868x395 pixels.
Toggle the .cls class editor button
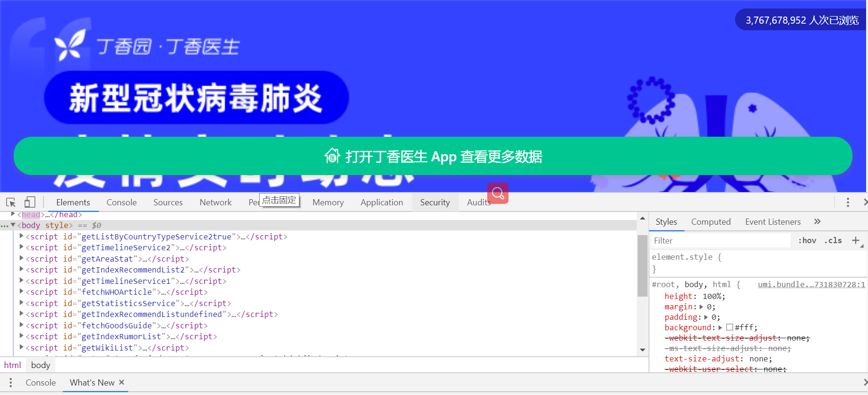pyautogui.click(x=833, y=240)
